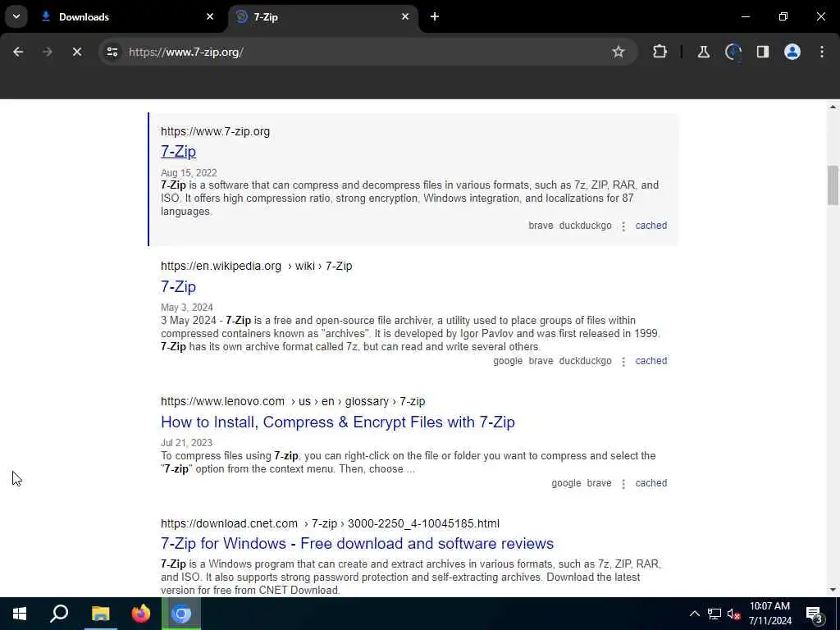
Task: Click https://www.7-zip.org URL text
Action: pos(216,132)
